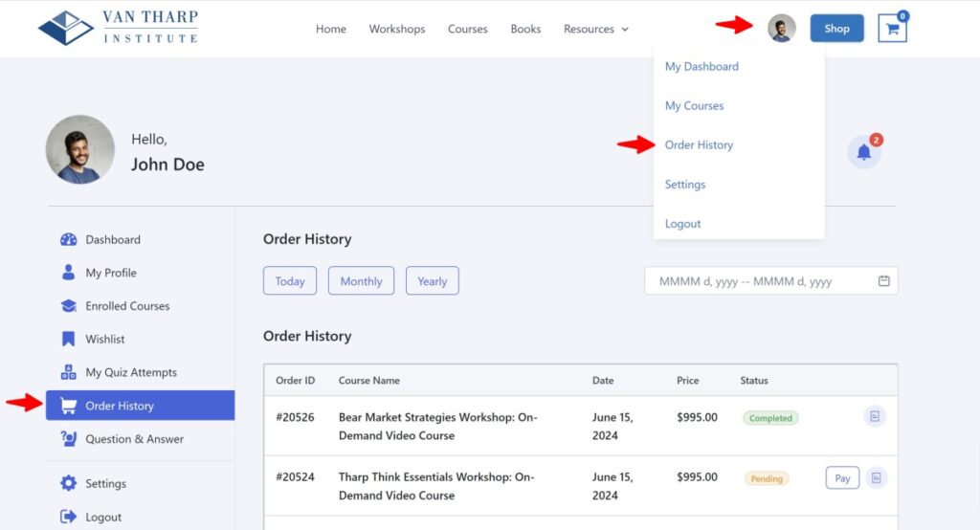Open My Profile label in the sidebar
Screen dimensions: 980x530
coord(111,273)
